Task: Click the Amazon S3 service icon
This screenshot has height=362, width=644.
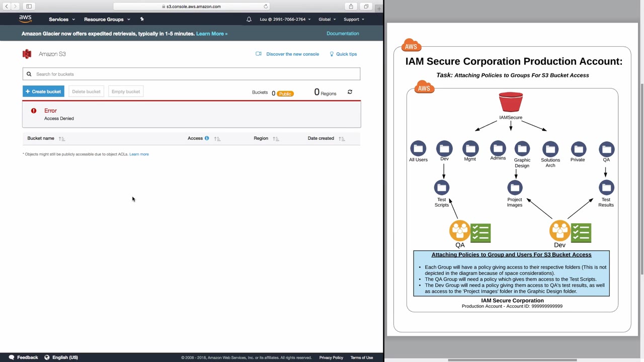Action: 27,54
